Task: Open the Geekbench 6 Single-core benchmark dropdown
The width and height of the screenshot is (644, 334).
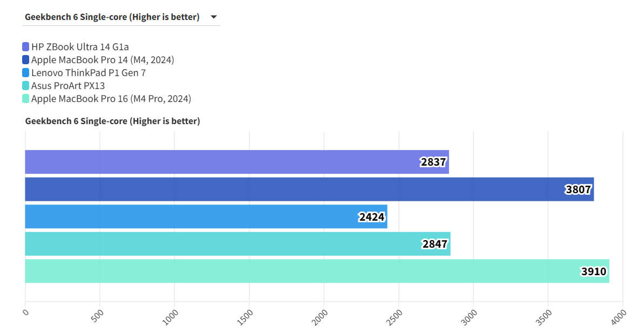Action: pyautogui.click(x=112, y=17)
